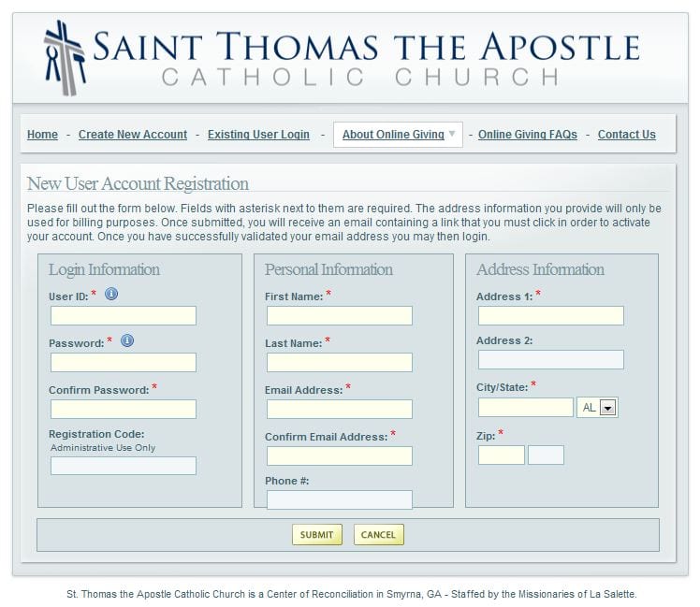Image resolution: width=700 pixels, height=607 pixels.
Task: Go to the Home link
Action: pos(42,135)
